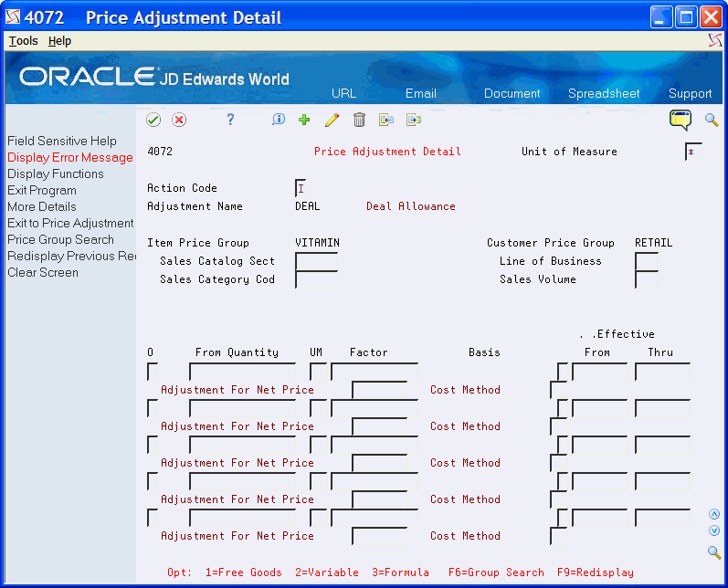This screenshot has height=588, width=728.
Task: Click the last row Effective Thru field
Action: coord(662,518)
